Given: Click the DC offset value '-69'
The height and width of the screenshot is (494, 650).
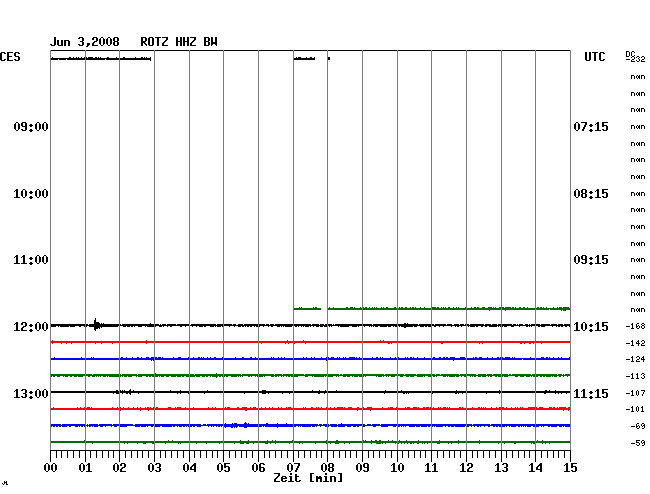Looking at the screenshot, I should coord(638,426).
